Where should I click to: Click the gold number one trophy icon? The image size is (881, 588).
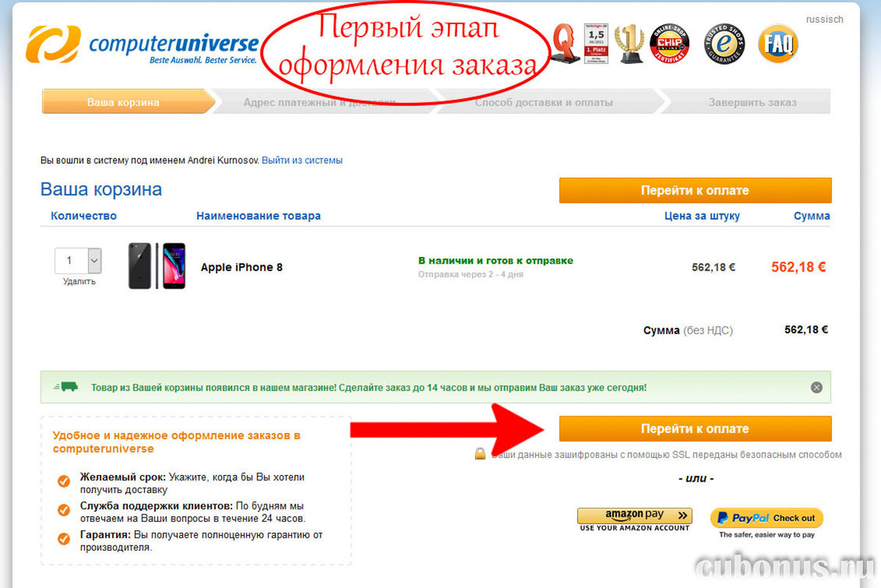point(629,44)
